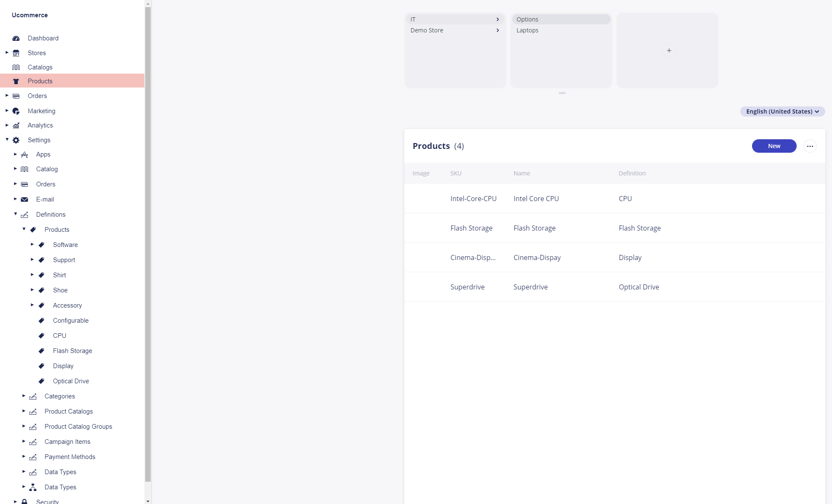The image size is (832, 504).
Task: Click the sidebar vertical scrollbar
Action: (148, 244)
